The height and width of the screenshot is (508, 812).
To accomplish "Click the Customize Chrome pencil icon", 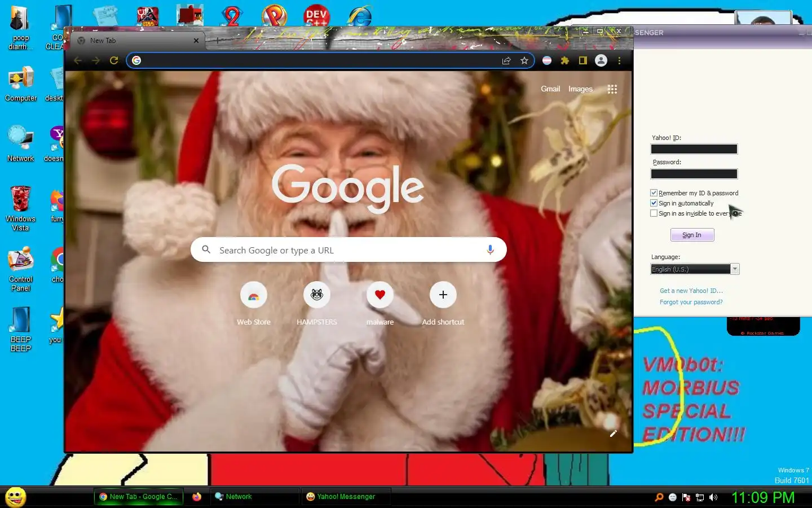I will pyautogui.click(x=613, y=433).
